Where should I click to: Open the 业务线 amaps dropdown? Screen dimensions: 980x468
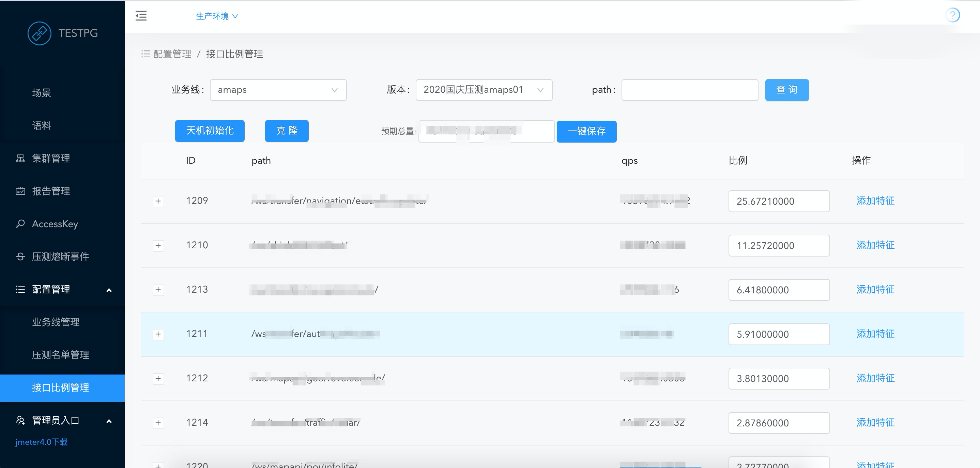[278, 90]
